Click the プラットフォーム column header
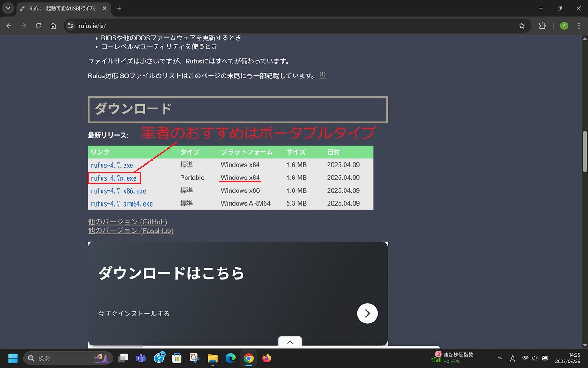The height and width of the screenshot is (368, 588). pos(247,152)
